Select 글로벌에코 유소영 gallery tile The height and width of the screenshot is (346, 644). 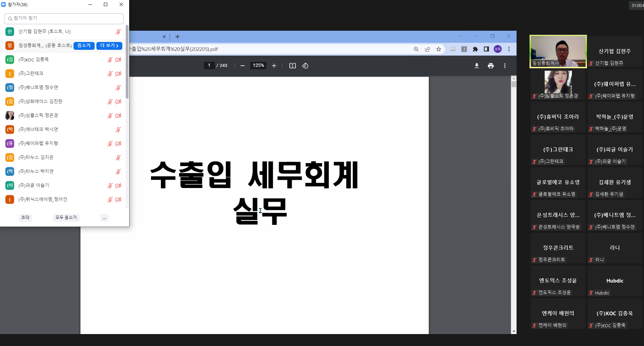pos(558,183)
